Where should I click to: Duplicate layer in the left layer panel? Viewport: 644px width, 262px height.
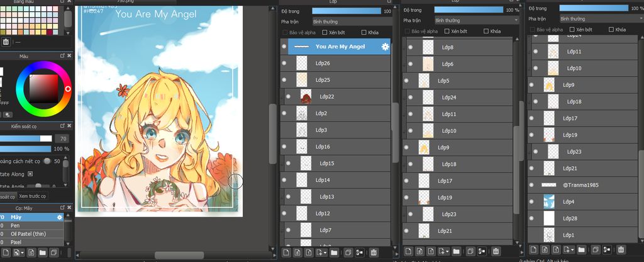348,252
